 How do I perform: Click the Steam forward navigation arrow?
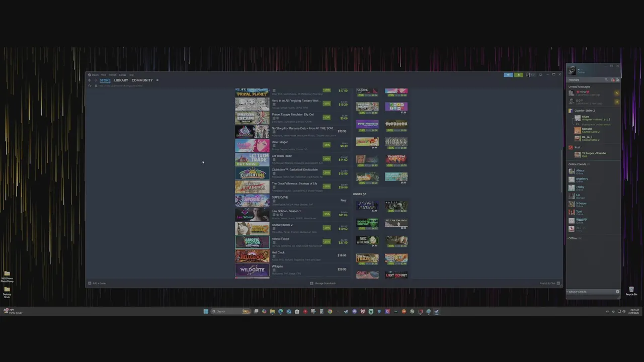[x=95, y=80]
